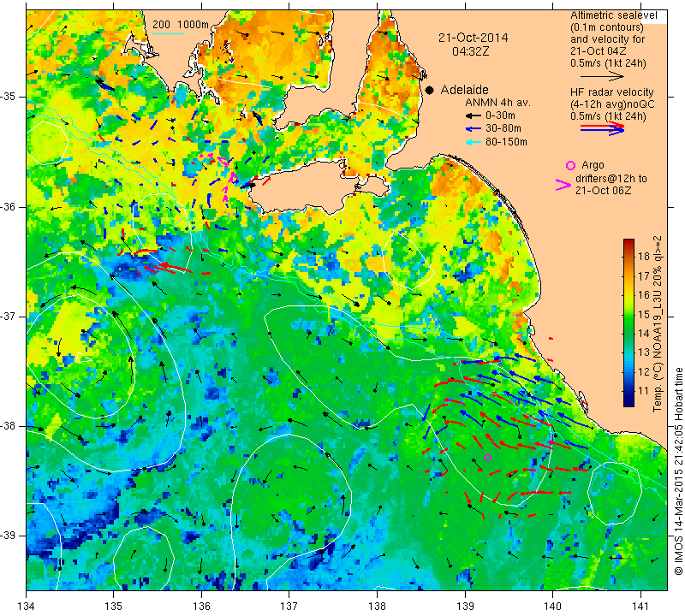
Task: Click the 11 tick on temperature scale
Action: (644, 391)
